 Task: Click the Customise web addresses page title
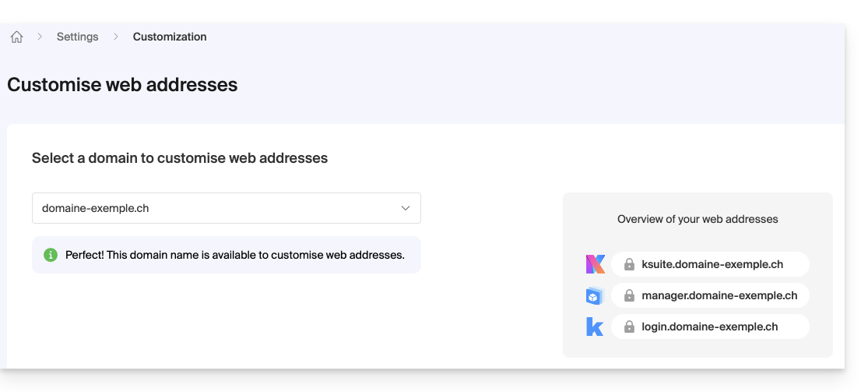coord(122,84)
